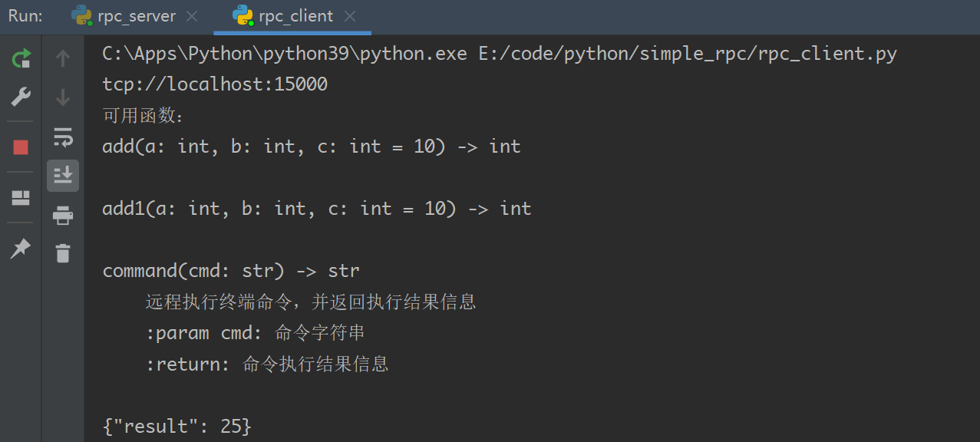Screen dimensions: 980x442
Task: Toggle soft-wrap for console output
Action: click(x=63, y=137)
